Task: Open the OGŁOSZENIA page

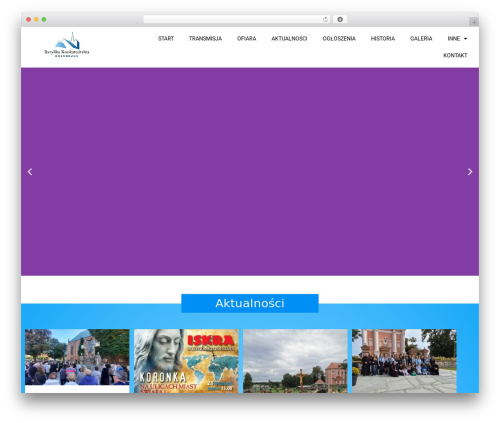Action: coord(339,39)
